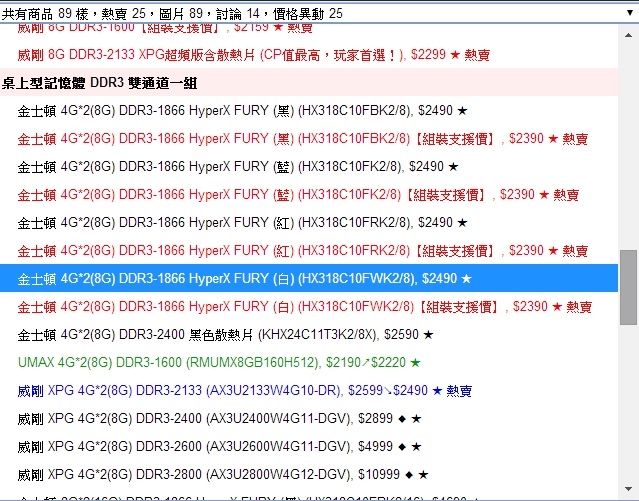The width and height of the screenshot is (639, 501).
Task: Click the scrollbar up arrow
Action: coord(628,35)
